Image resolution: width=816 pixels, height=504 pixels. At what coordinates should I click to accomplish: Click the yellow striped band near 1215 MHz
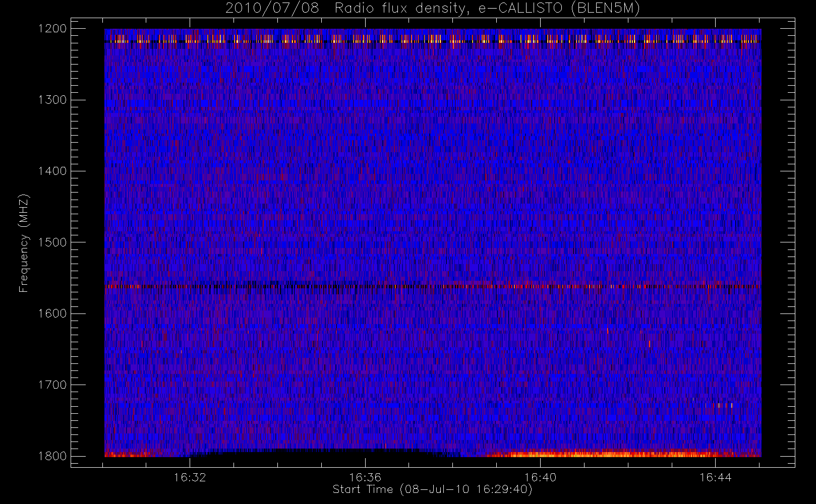coord(433,39)
